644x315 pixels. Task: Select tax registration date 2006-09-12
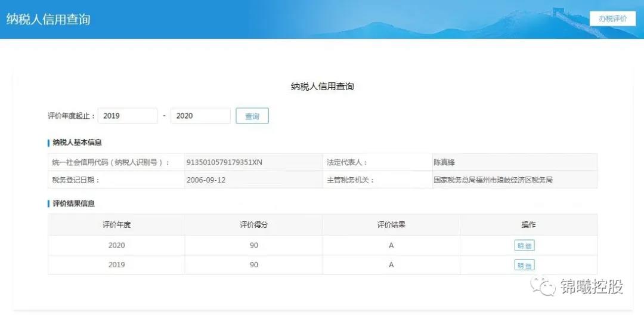206,180
